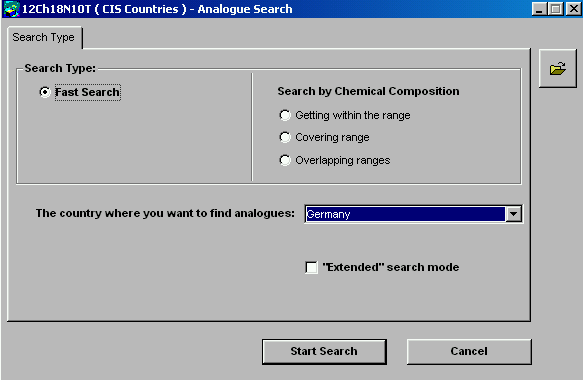Select the Fast Search radio button

click(x=45, y=92)
